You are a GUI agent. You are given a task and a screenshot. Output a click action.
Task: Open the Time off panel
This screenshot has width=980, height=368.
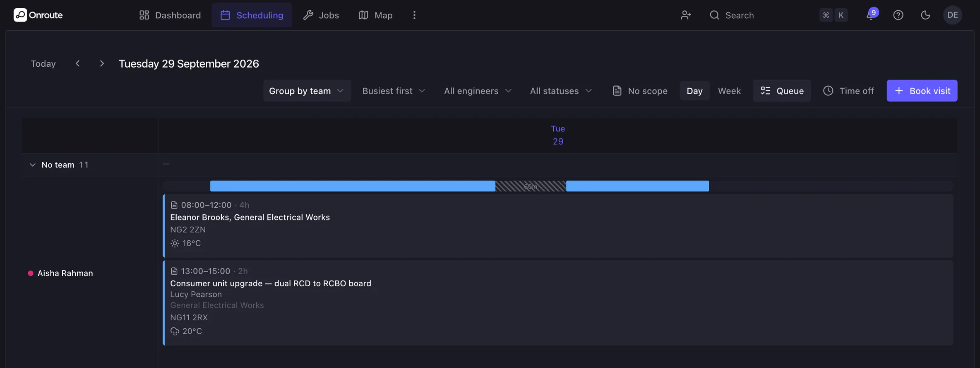click(848, 91)
